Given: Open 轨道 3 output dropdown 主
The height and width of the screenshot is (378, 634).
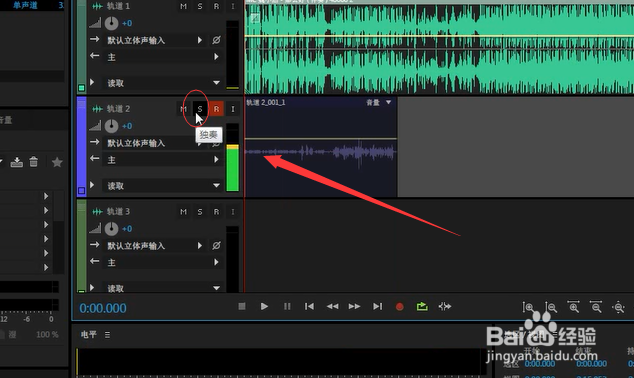Looking at the screenshot, I should (163, 262).
